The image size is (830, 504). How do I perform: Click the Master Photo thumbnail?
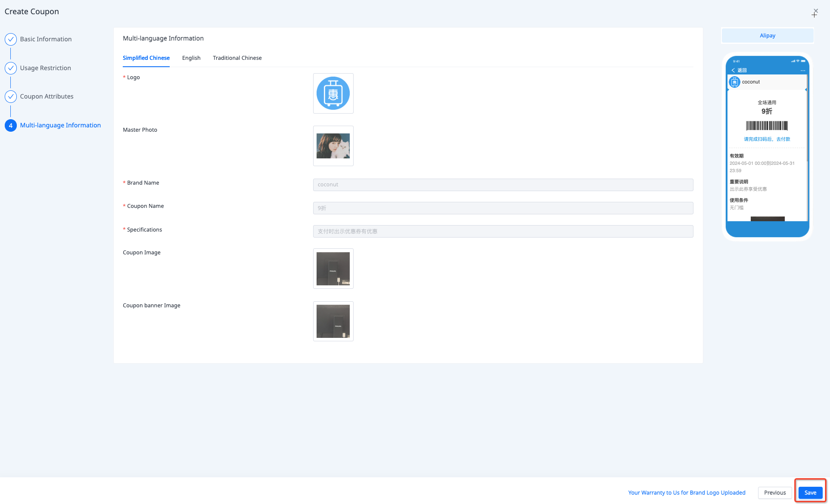click(333, 146)
